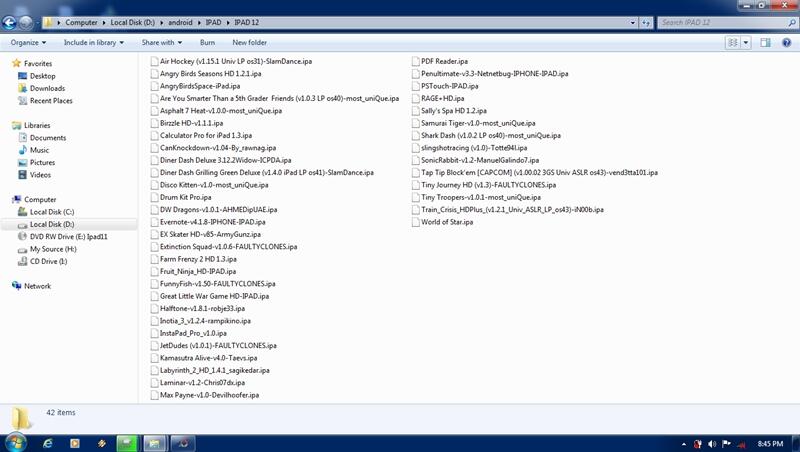Click the volume speaker tray icon
Image resolution: width=800 pixels, height=452 pixels.
712,444
